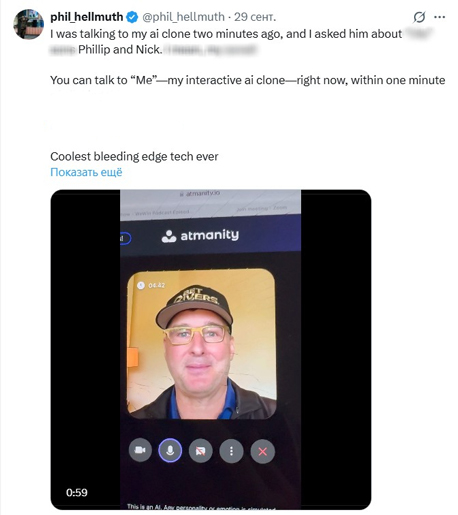The width and height of the screenshot is (458, 515).
Task: Click the Grok slashed-circle icon
Action: click(x=419, y=17)
